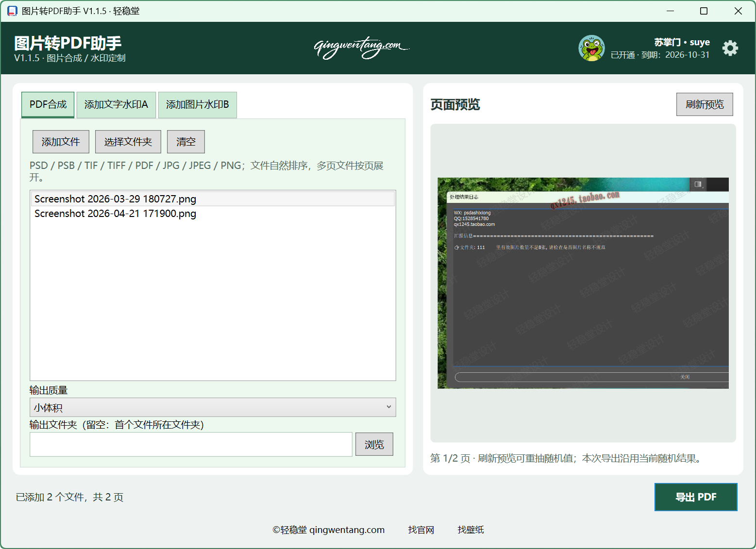The width and height of the screenshot is (756, 549).
Task: Choose a folder via 选择文件夹
Action: tap(128, 142)
